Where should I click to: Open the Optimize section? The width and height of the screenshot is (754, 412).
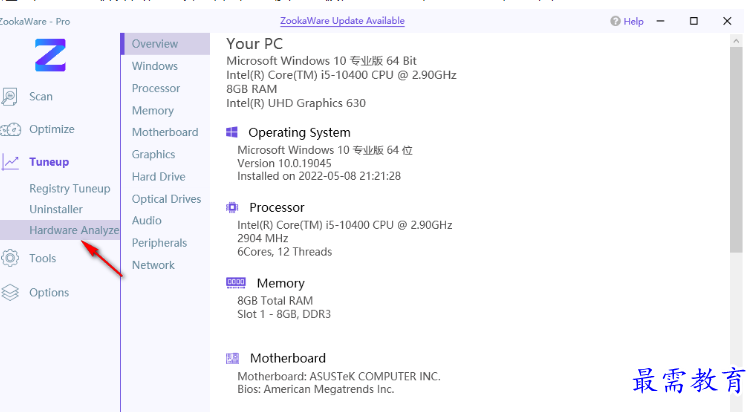52,129
